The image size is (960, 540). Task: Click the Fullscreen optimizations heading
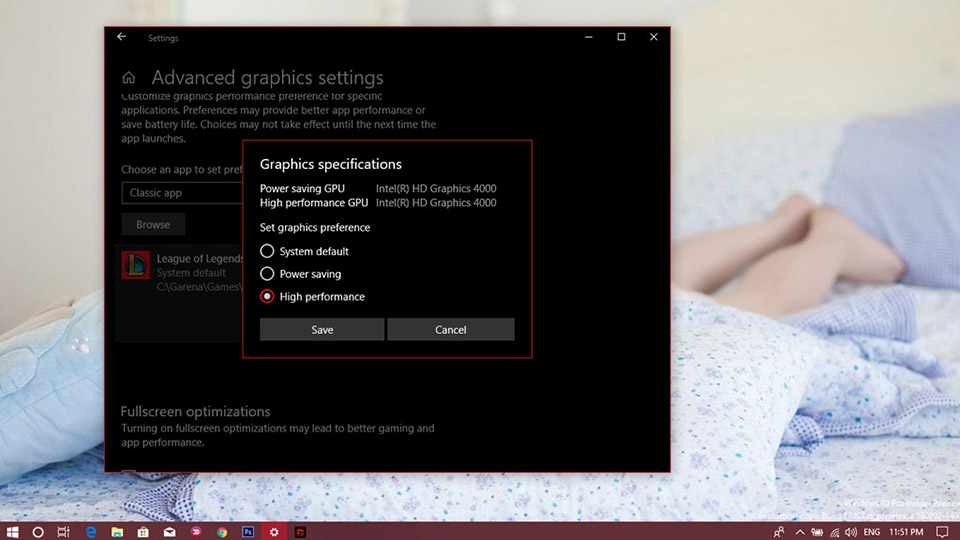coord(195,411)
